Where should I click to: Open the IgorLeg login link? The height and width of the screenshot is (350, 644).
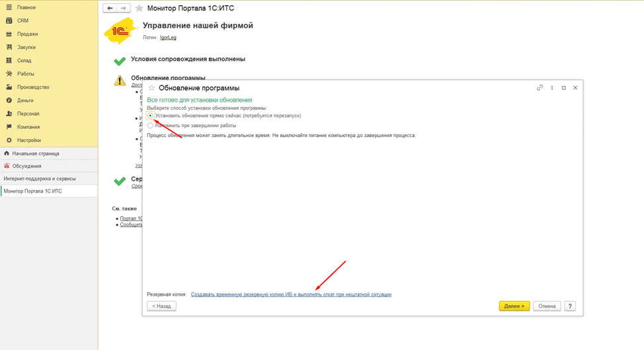click(168, 38)
